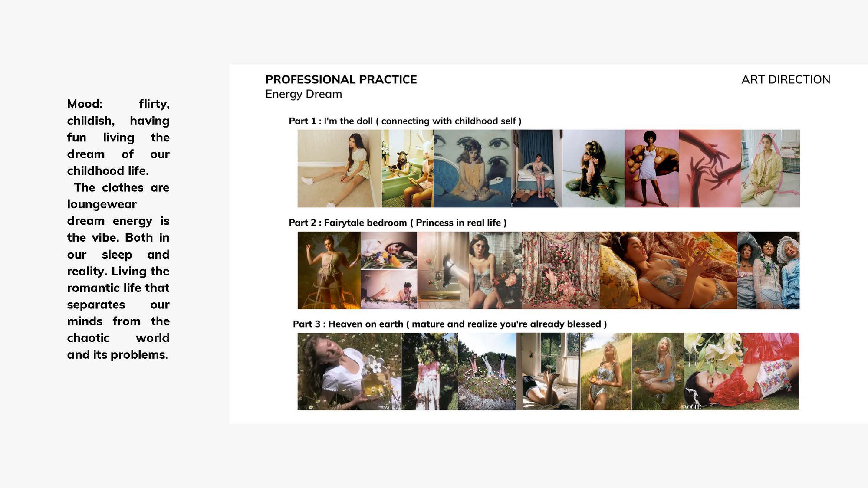Click the Part 3 Heaven on earth caption
This screenshot has width=868, height=488.
click(450, 324)
